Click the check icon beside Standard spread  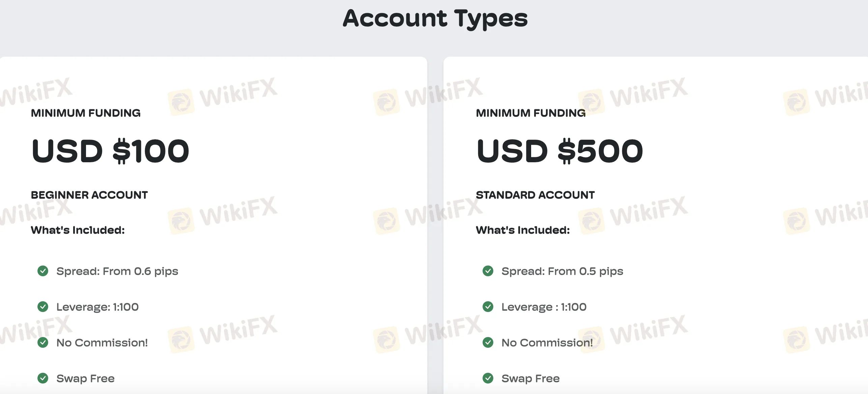pyautogui.click(x=488, y=271)
